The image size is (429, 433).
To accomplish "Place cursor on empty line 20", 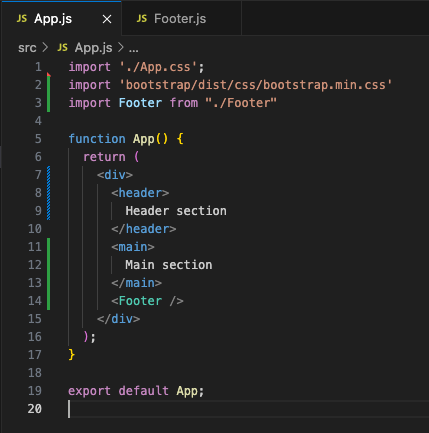I will pos(248,409).
